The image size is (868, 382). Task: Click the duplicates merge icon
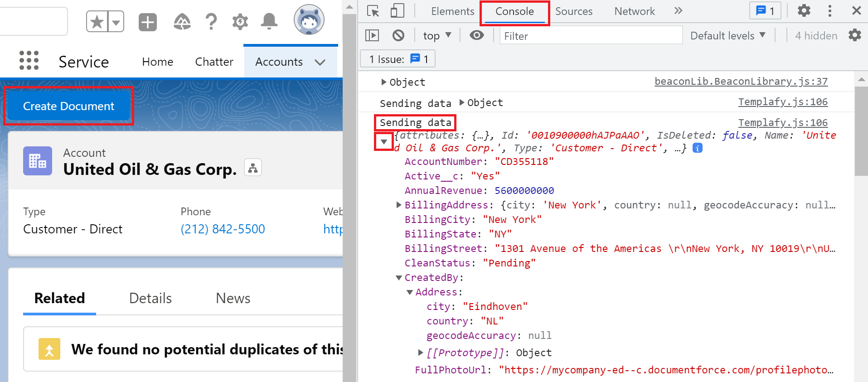pyautogui.click(x=49, y=349)
